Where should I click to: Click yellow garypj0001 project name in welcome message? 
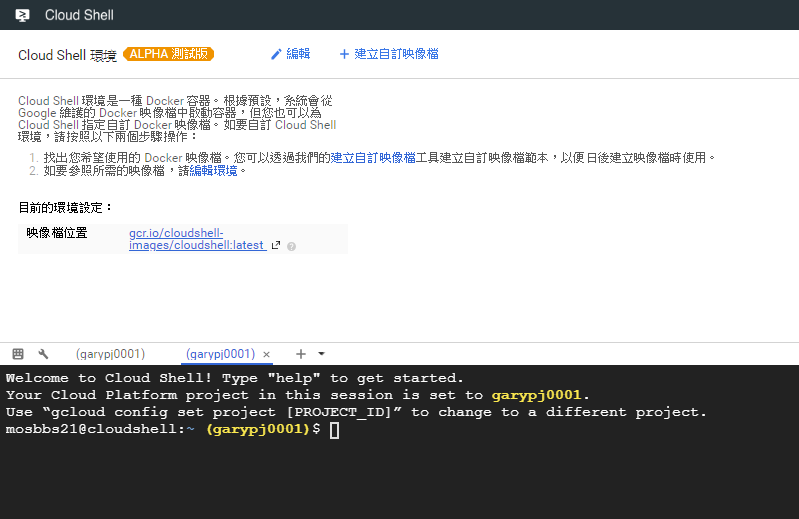536,395
